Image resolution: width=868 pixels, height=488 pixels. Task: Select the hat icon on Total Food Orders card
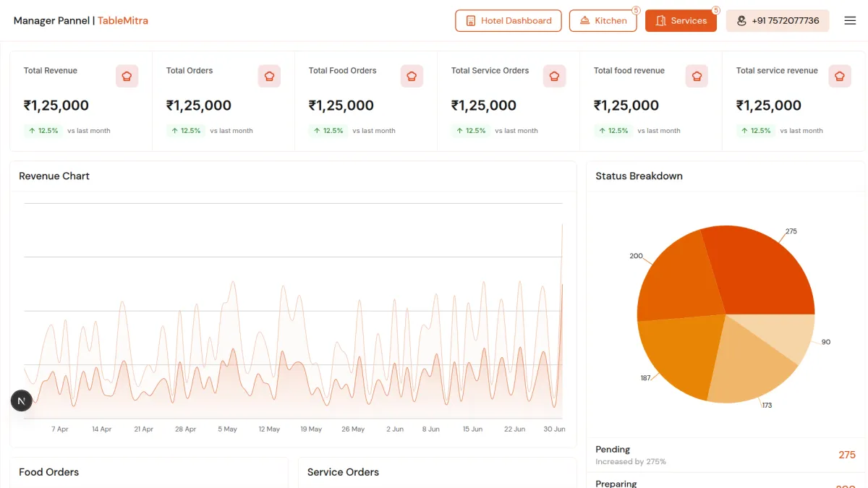coord(412,76)
